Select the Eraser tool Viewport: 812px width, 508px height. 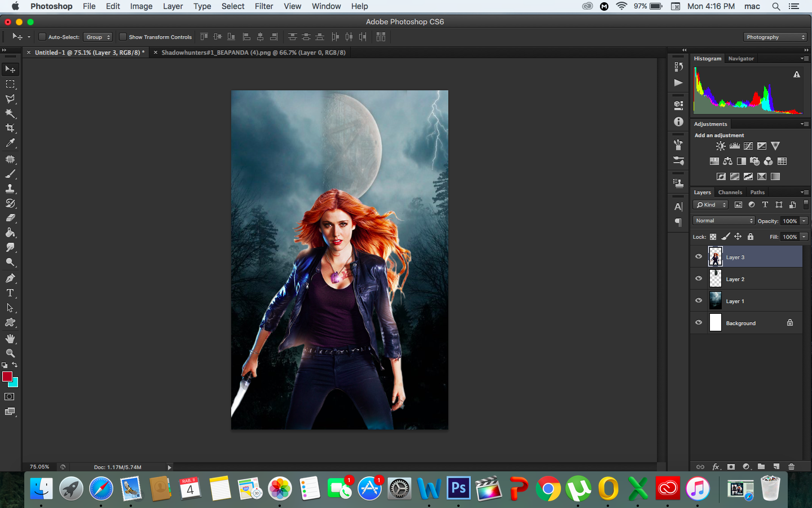click(x=10, y=218)
